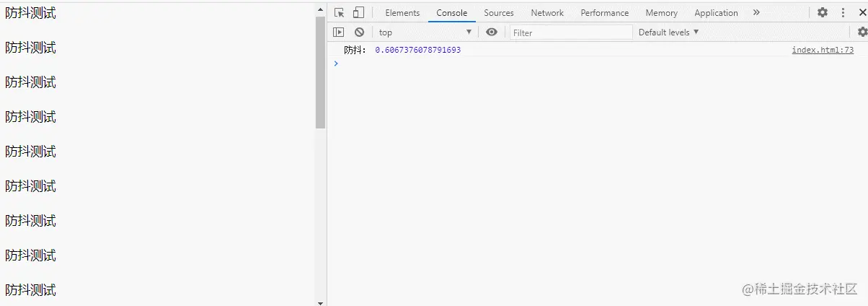This screenshot has width=868, height=306.
Task: Focus the console Filter field
Action: (x=571, y=32)
